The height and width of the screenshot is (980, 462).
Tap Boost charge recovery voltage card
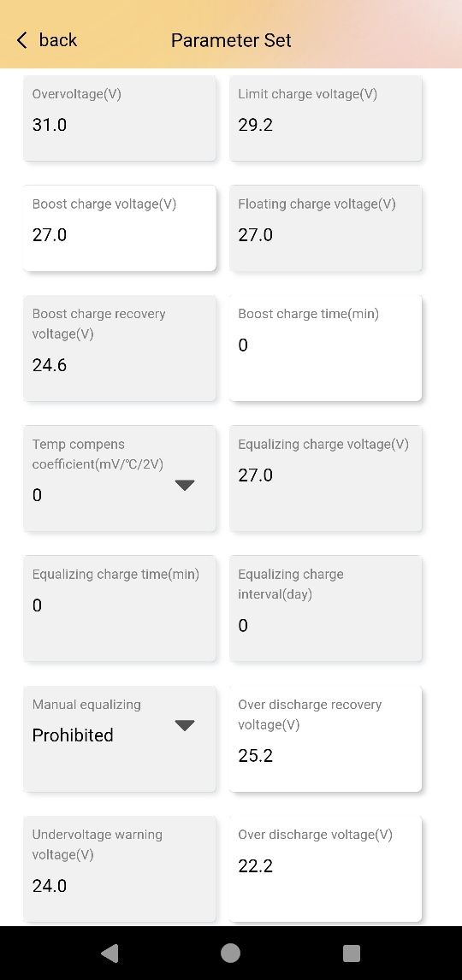[x=120, y=348]
